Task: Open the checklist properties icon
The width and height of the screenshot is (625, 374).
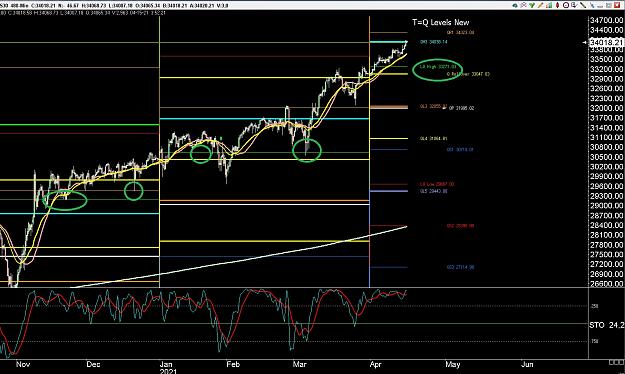Action: tap(574, 5)
